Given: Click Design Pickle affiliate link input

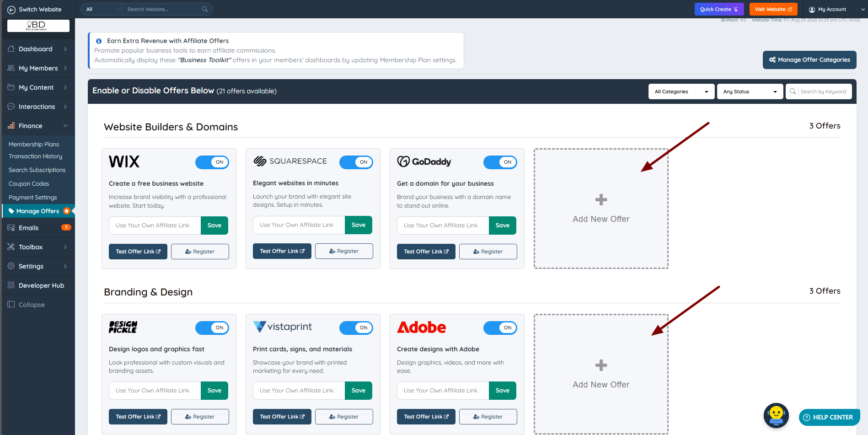Looking at the screenshot, I should coord(155,391).
